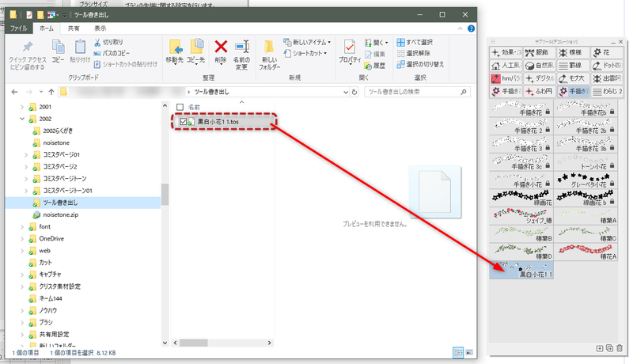
Task: Deselect everything with 選択解除
Action: click(413, 53)
